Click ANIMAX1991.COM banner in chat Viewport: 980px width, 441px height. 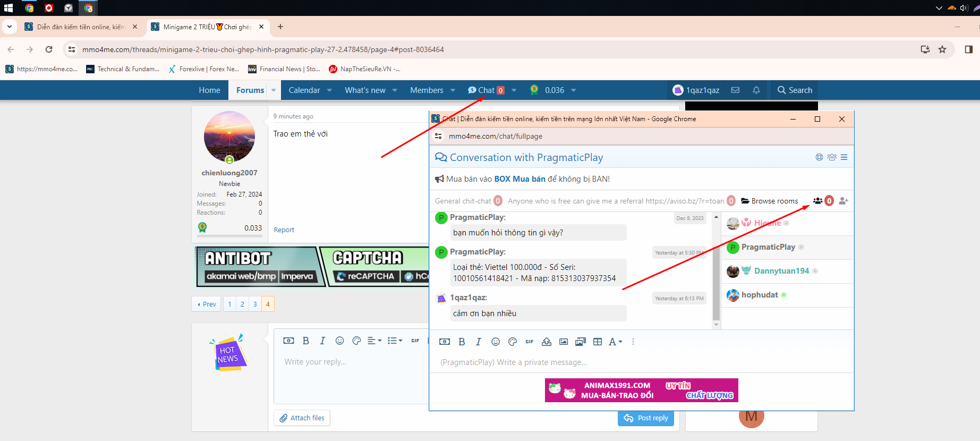point(641,390)
